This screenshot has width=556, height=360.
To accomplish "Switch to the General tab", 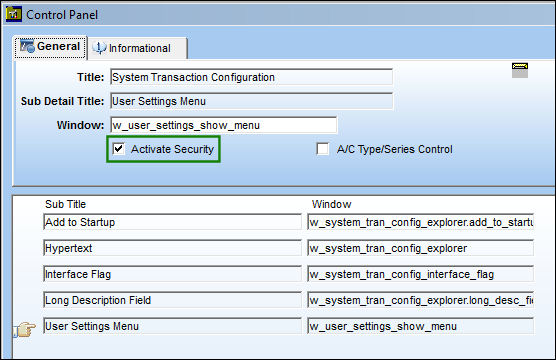I will click(x=50, y=47).
